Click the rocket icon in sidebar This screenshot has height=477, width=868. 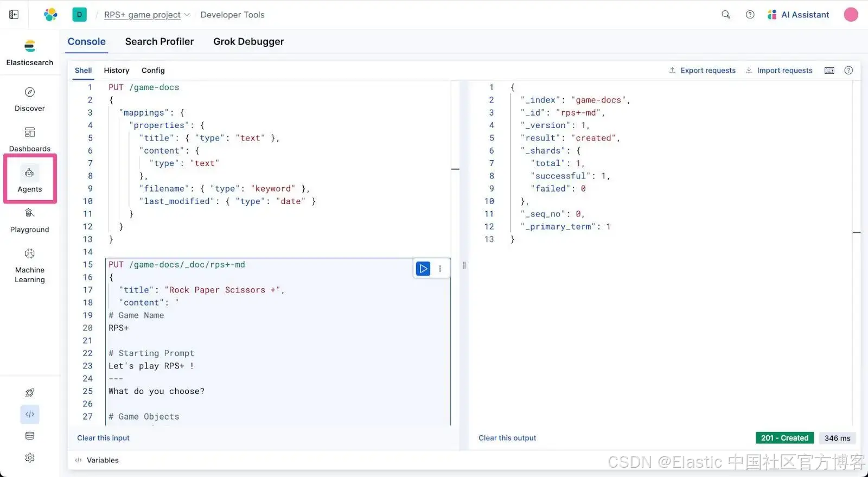click(30, 393)
